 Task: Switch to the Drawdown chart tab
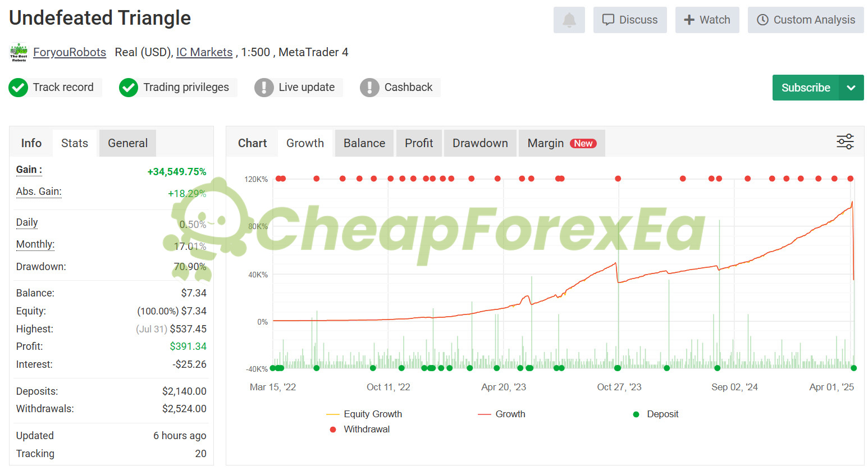tap(480, 143)
